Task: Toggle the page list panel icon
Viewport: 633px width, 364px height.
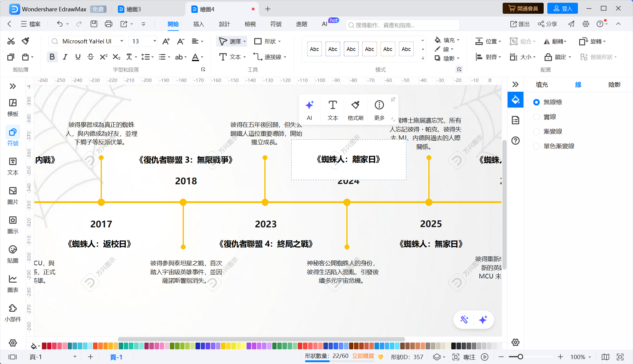Action: [x=13, y=357]
